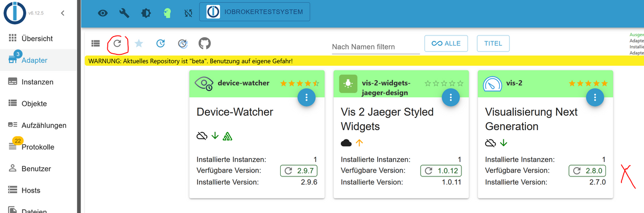Image resolution: width=644 pixels, height=213 pixels.
Task: Focus the Nach Namen filtern field
Action: coord(376,46)
